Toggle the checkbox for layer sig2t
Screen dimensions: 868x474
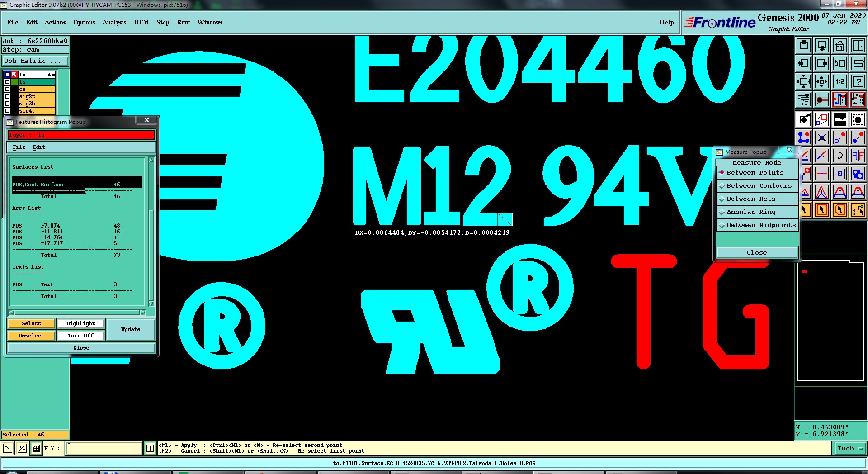[x=7, y=96]
